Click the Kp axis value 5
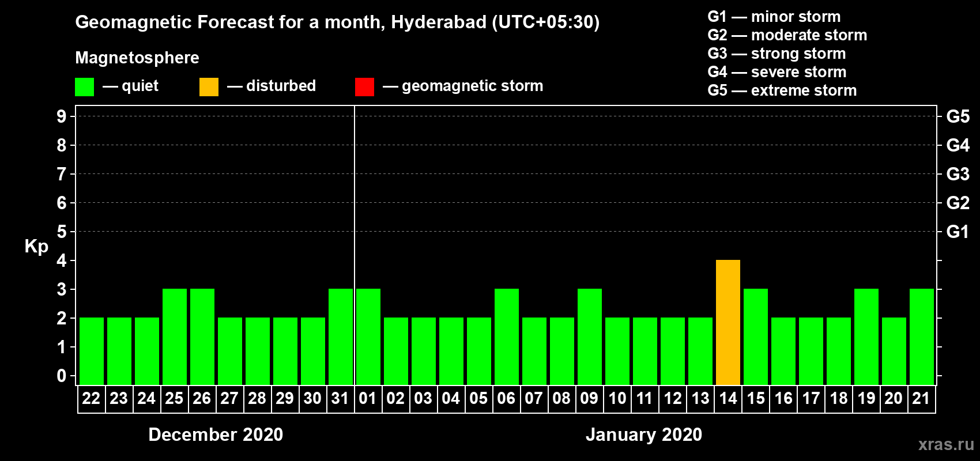 click(62, 232)
